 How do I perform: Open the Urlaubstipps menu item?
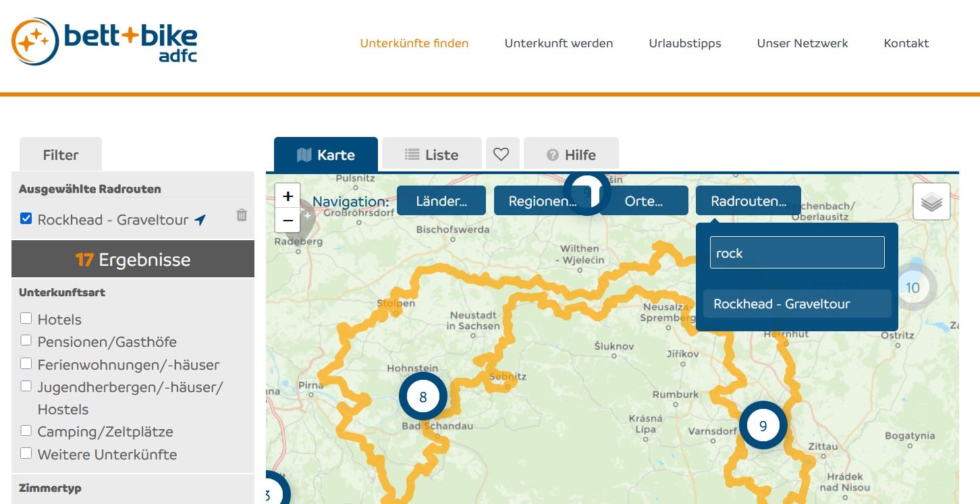click(684, 43)
